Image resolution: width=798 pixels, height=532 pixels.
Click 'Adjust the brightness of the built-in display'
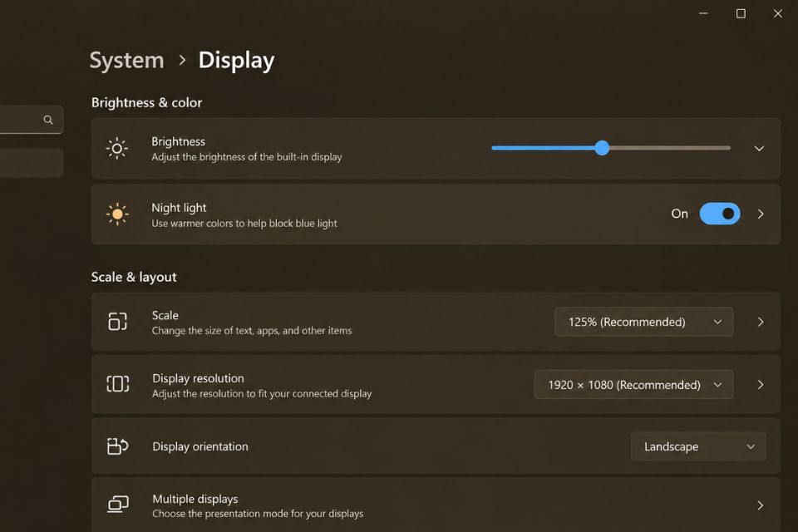click(x=247, y=157)
